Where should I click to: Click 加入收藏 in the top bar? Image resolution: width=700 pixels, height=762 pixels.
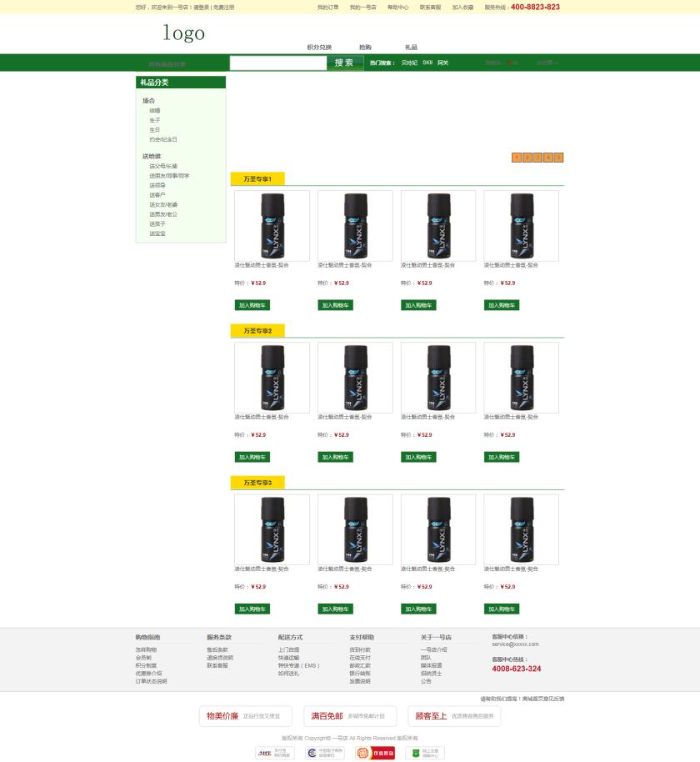tap(462, 8)
